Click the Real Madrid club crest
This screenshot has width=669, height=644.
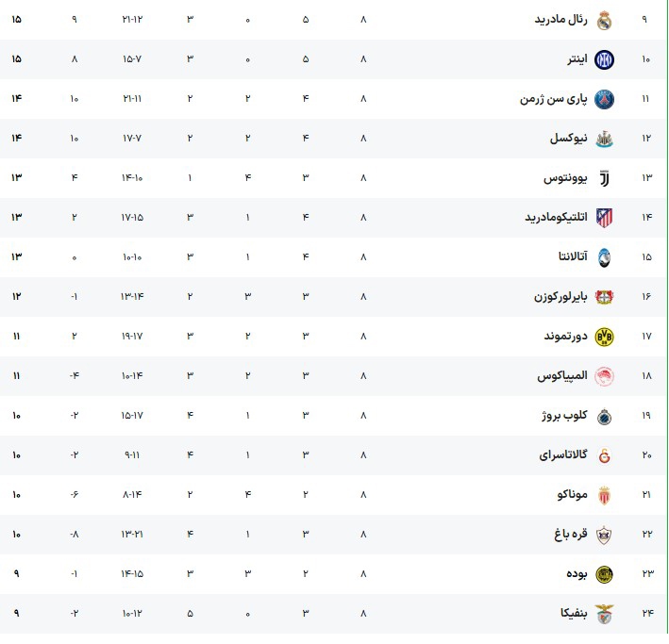[x=605, y=20]
